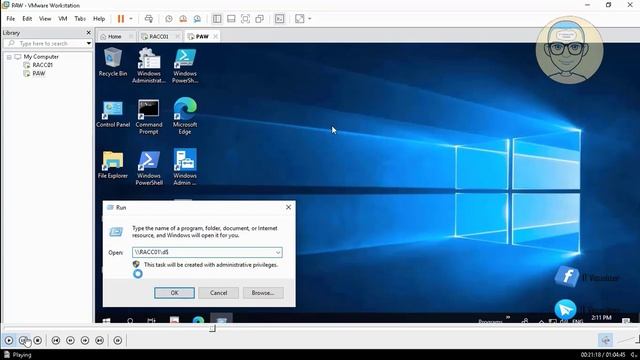Screen dimensions: 640x360
Task: Launch Microsoft Edge from the desktop
Action: 185,116
